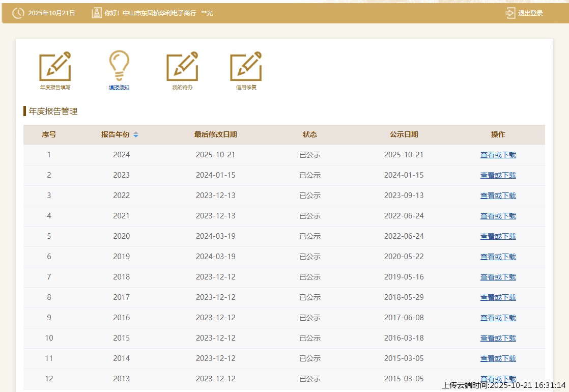The width and height of the screenshot is (569, 392).
Task: Open 查看或下载 for the 2022 report
Action: pos(498,195)
